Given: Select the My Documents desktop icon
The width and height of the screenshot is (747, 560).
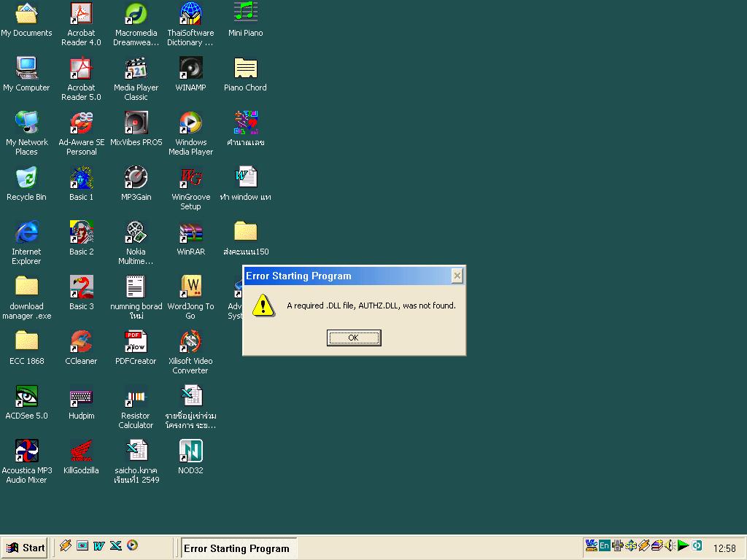Looking at the screenshot, I should click(x=26, y=20).
